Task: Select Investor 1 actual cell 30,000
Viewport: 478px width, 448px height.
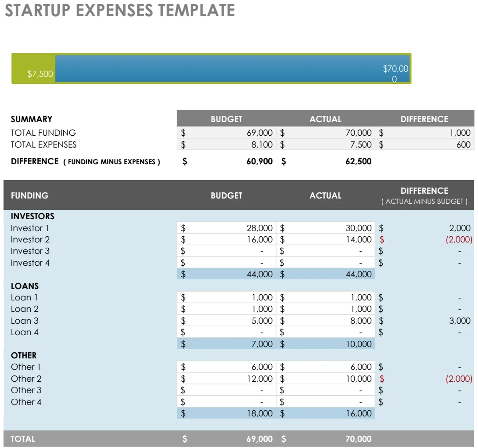Action: point(326,228)
